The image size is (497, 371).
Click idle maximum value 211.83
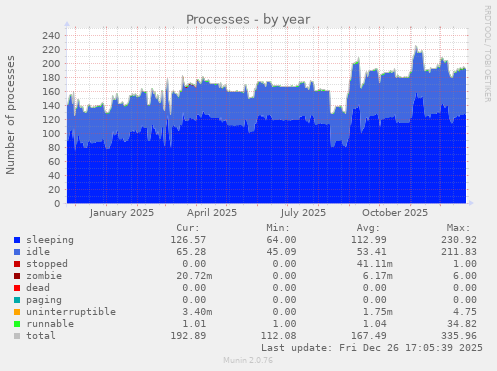point(459,252)
